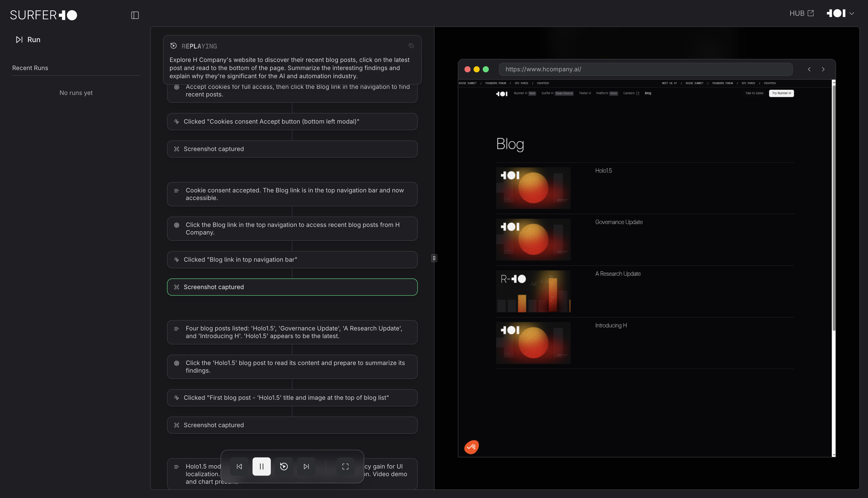Click the browser URL address bar

coord(645,69)
